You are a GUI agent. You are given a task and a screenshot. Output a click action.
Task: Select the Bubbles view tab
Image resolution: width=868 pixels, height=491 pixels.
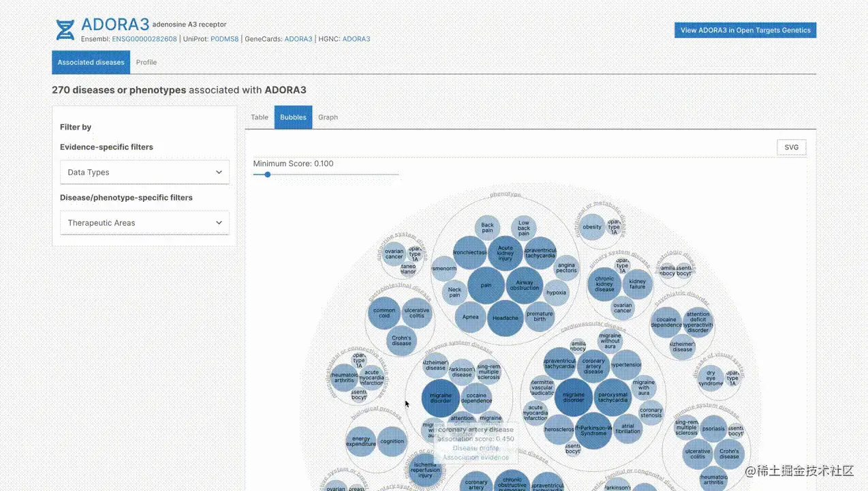[x=294, y=117]
